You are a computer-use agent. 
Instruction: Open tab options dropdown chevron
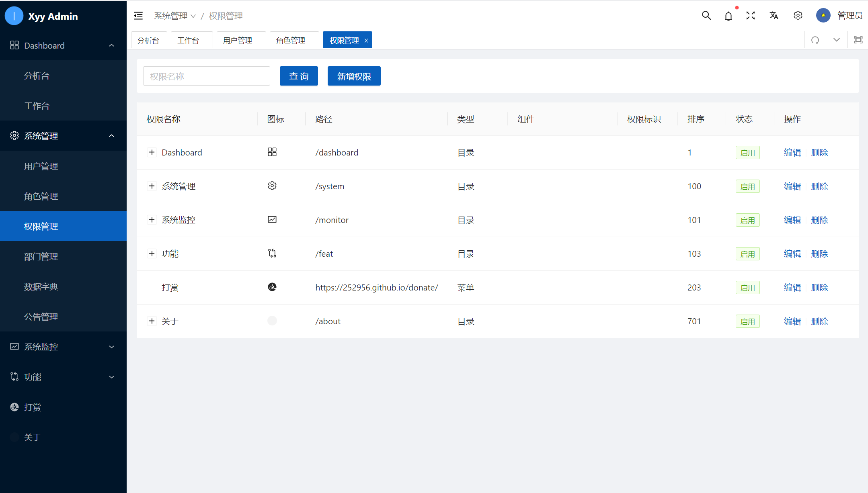[x=837, y=40]
